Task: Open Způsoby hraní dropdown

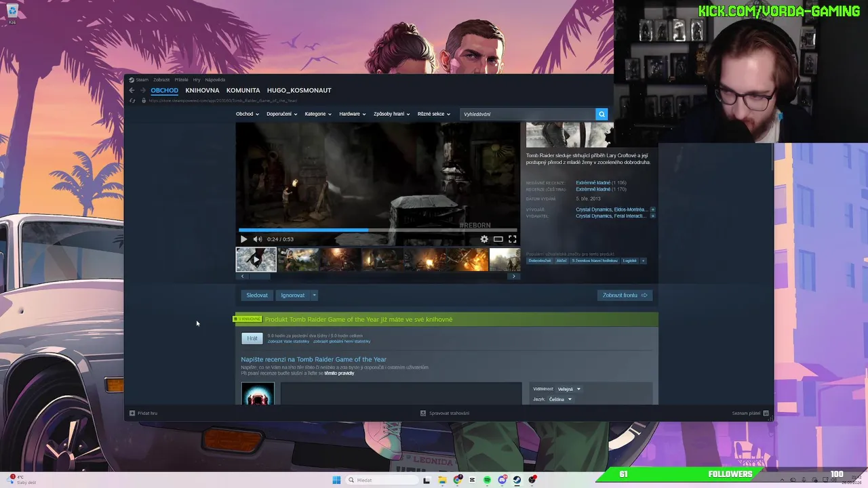Action: (392, 114)
